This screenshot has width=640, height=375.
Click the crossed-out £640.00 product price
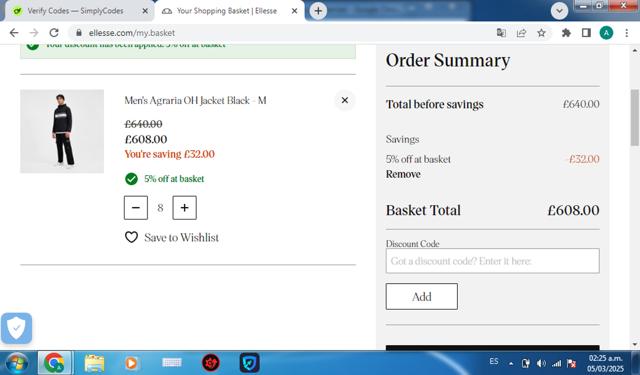pos(143,124)
